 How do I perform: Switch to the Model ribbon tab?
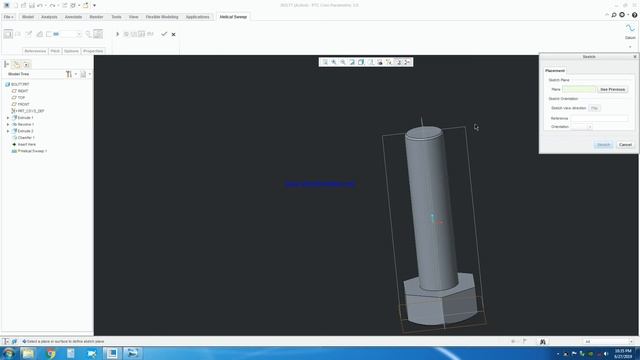pos(28,17)
